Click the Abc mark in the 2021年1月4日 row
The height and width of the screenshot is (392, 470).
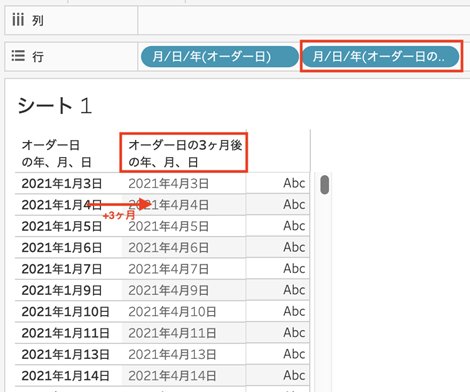pos(294,204)
